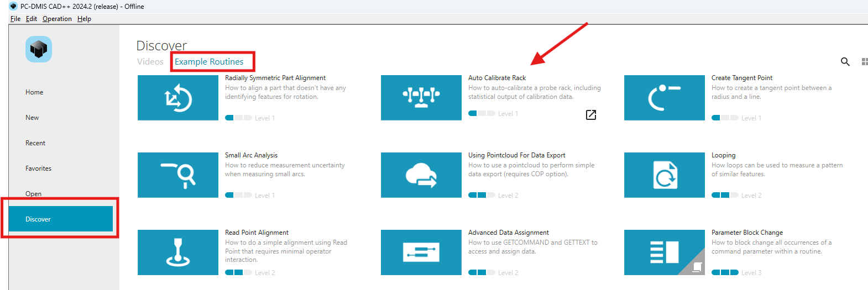
Task: Select Small Arc Analysis magnifier tile
Action: point(178,175)
